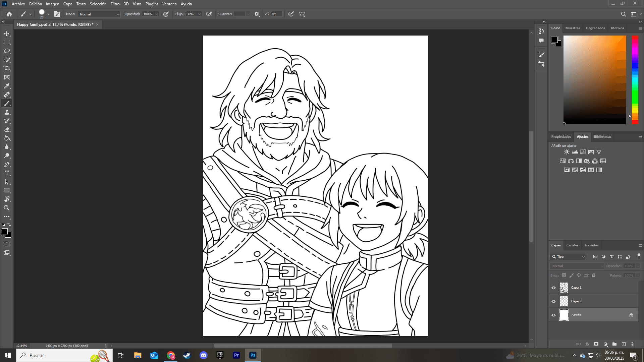This screenshot has height=362, width=644.
Task: Create a new layer with plus icon
Action: coord(624,344)
